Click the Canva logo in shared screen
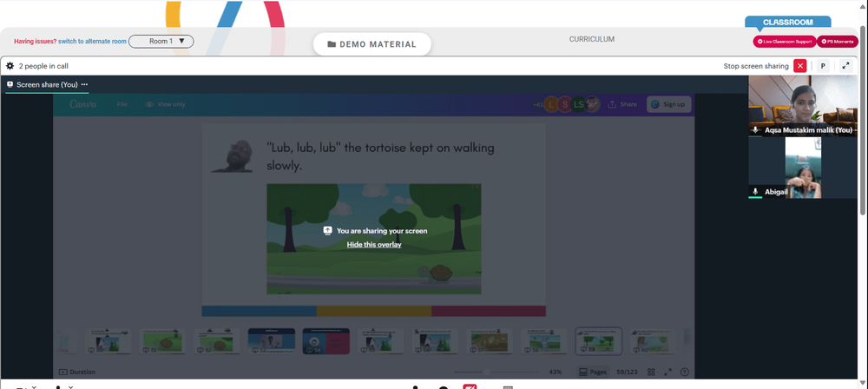 [x=83, y=104]
